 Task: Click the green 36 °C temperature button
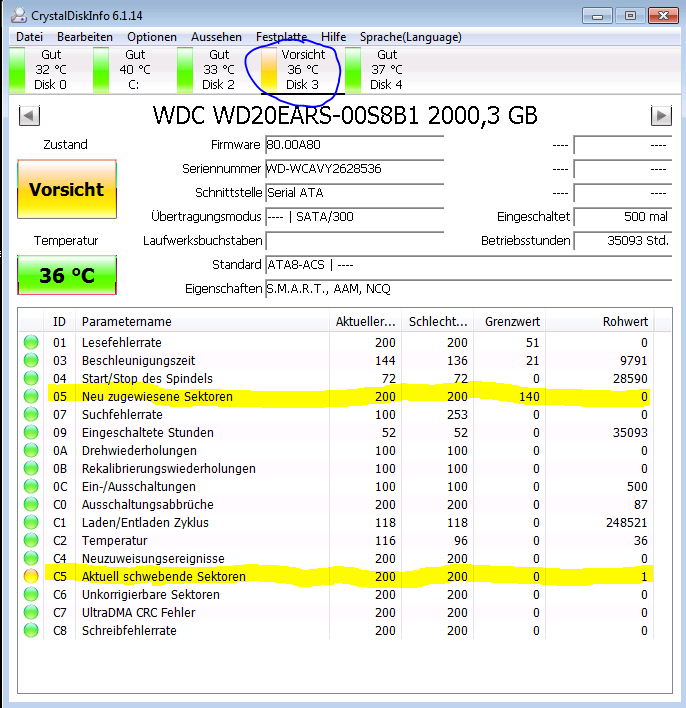pos(67,275)
